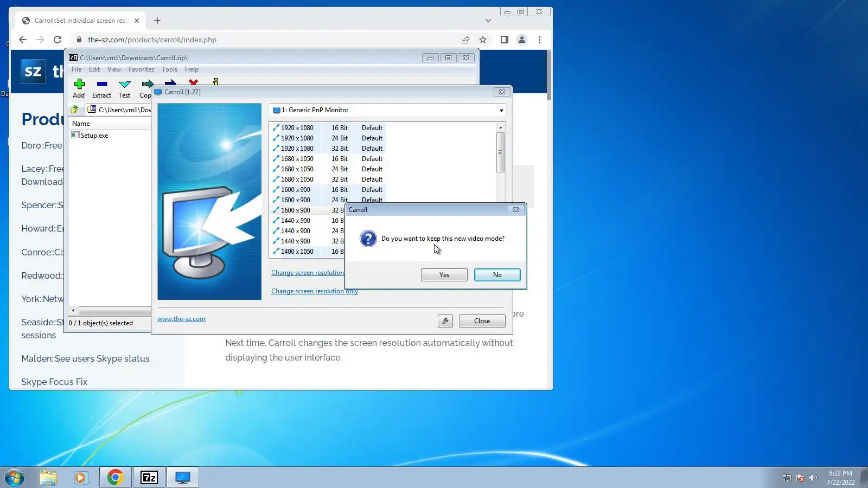Screen dimensions: 868x488
Task: Launch Windows Media Player from taskbar
Action: coord(81,477)
